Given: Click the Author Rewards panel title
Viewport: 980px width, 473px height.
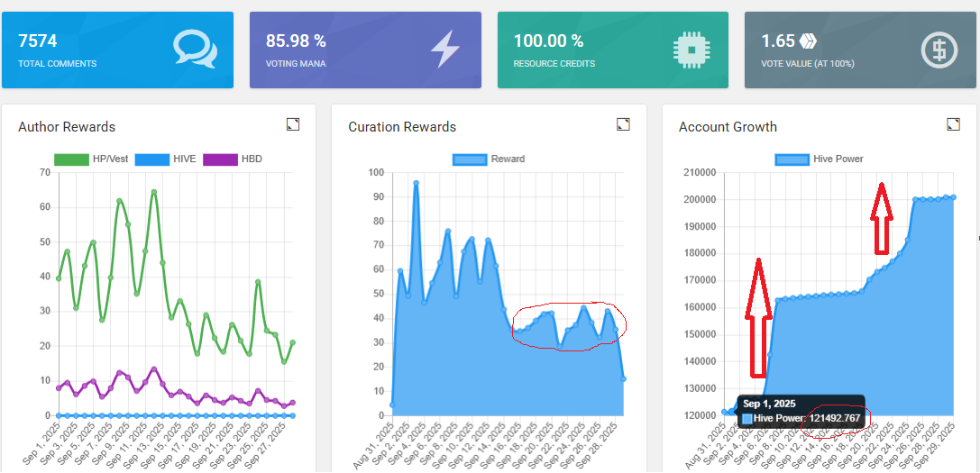Looking at the screenshot, I should (x=67, y=127).
